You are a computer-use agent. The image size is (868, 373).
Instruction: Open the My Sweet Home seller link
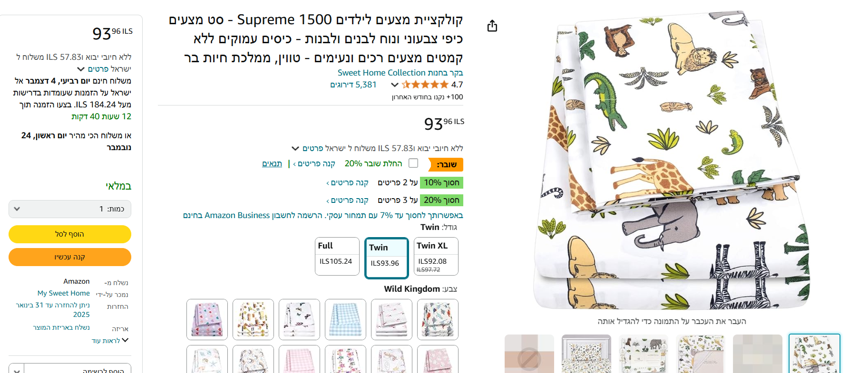(x=64, y=294)
